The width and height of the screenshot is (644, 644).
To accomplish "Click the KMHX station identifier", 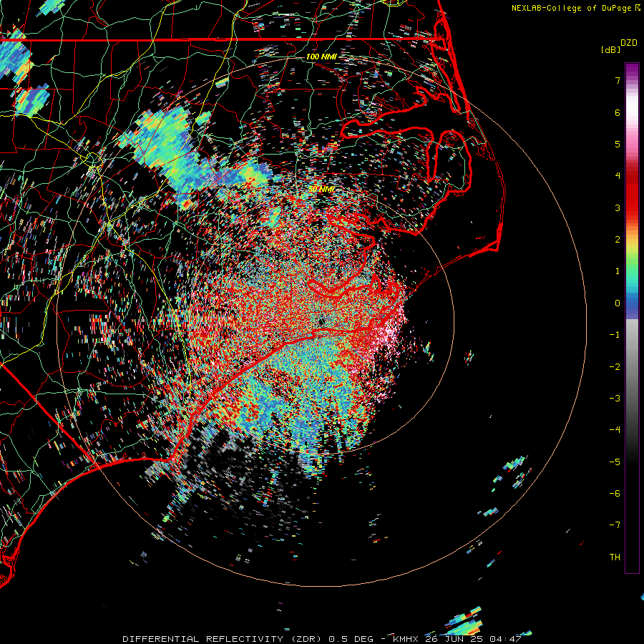I will coord(406,639).
